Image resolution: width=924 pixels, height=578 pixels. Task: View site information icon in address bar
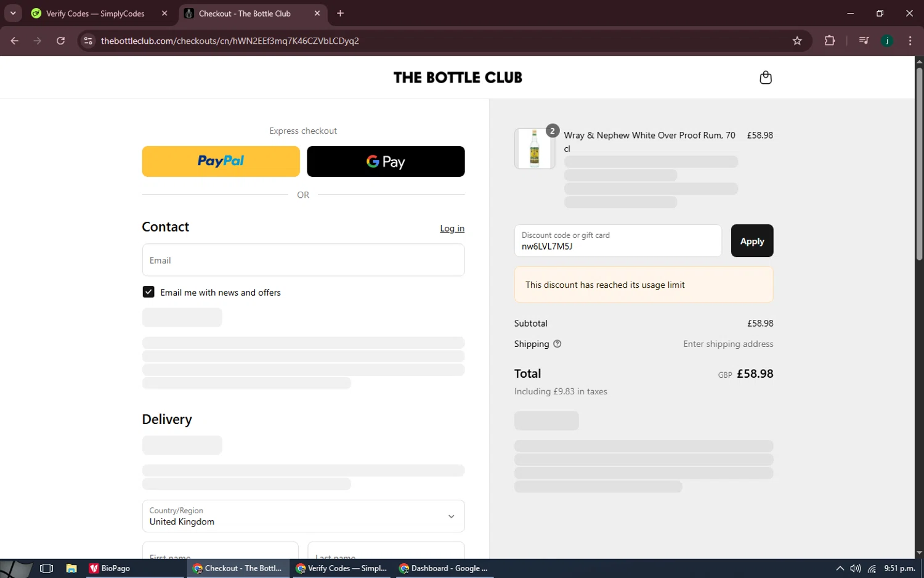[88, 41]
